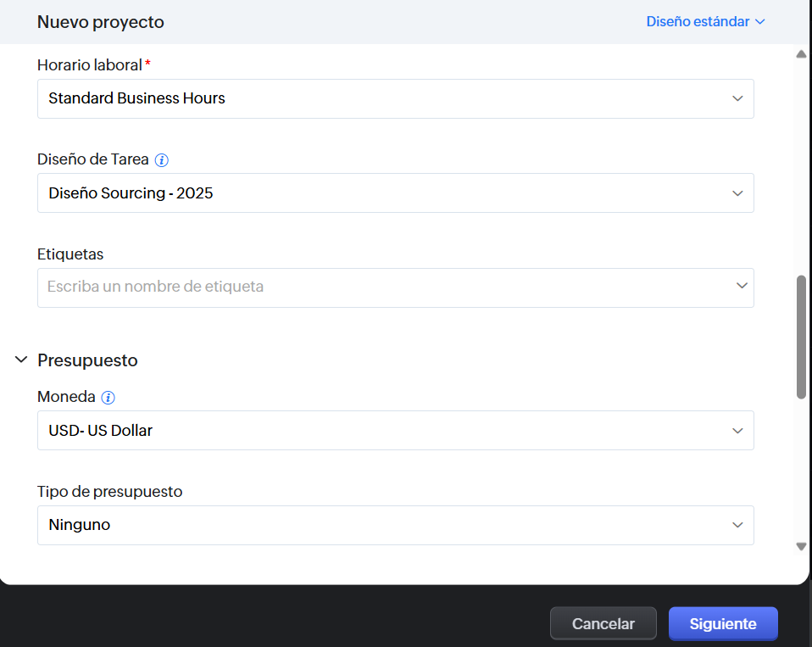Click the Standard Business Hours chevron arrow
The image size is (812, 647).
coord(737,98)
